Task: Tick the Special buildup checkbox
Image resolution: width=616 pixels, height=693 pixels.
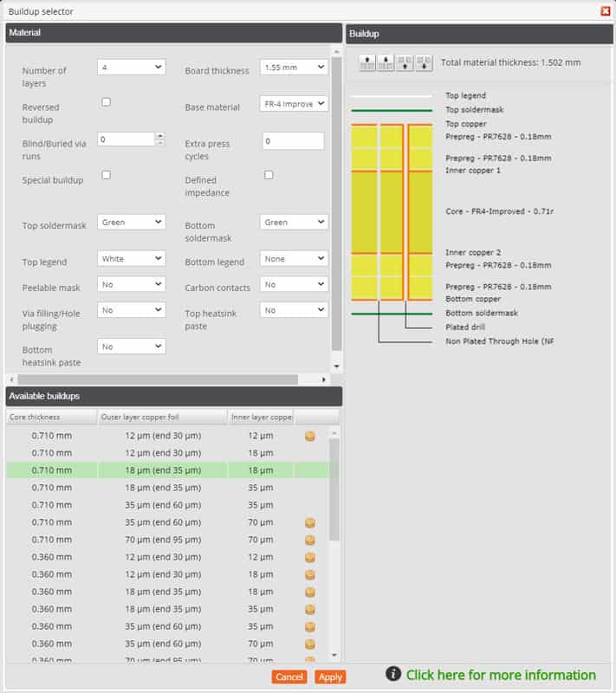Action: (106, 175)
